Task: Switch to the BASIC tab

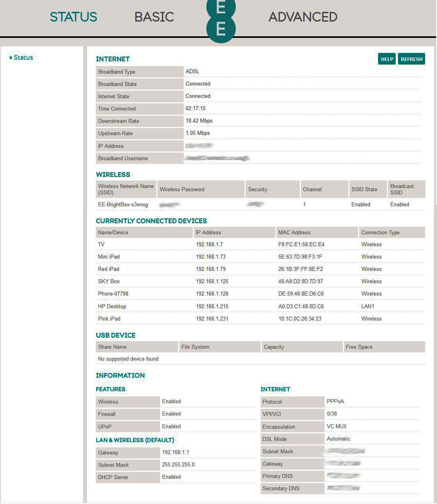Action: [154, 17]
